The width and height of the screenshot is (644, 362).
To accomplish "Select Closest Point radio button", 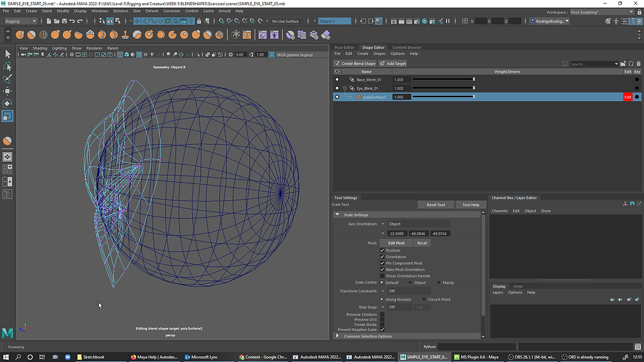I will 424,299.
